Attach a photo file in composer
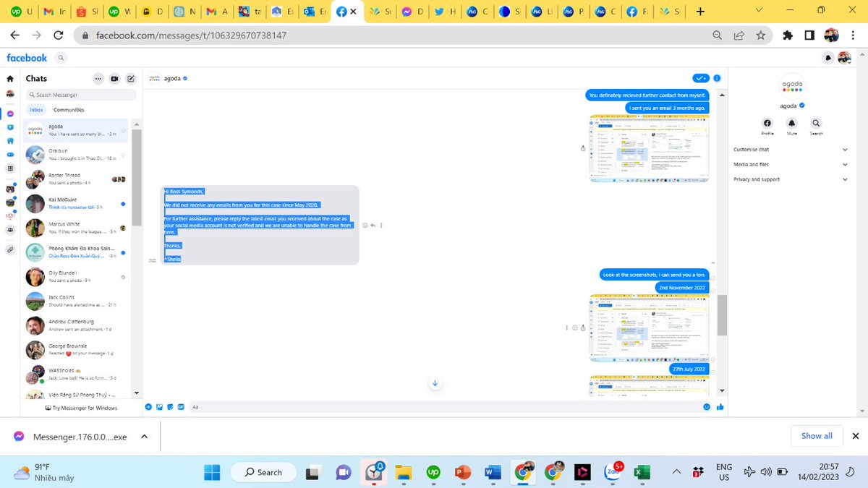Image resolution: width=868 pixels, height=488 pixels. click(x=159, y=407)
